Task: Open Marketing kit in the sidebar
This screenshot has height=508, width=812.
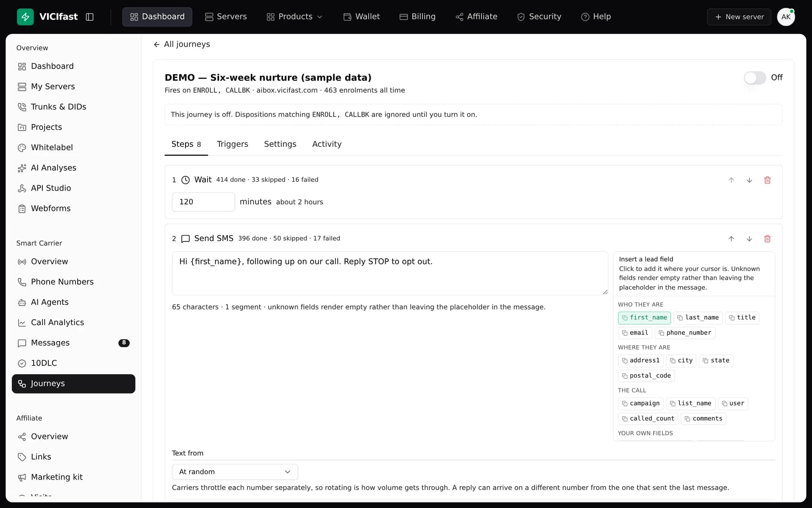Action: point(73,477)
